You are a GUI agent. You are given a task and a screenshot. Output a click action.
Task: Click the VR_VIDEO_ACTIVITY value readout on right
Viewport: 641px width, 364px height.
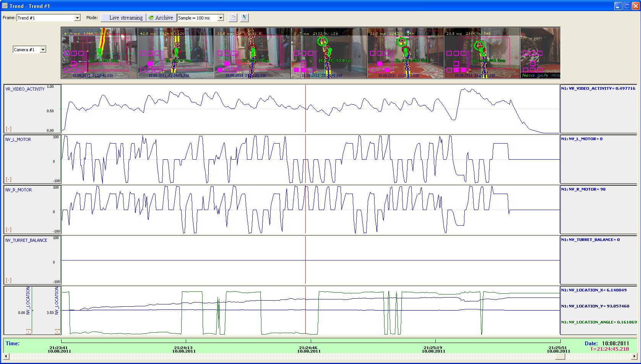coord(598,89)
